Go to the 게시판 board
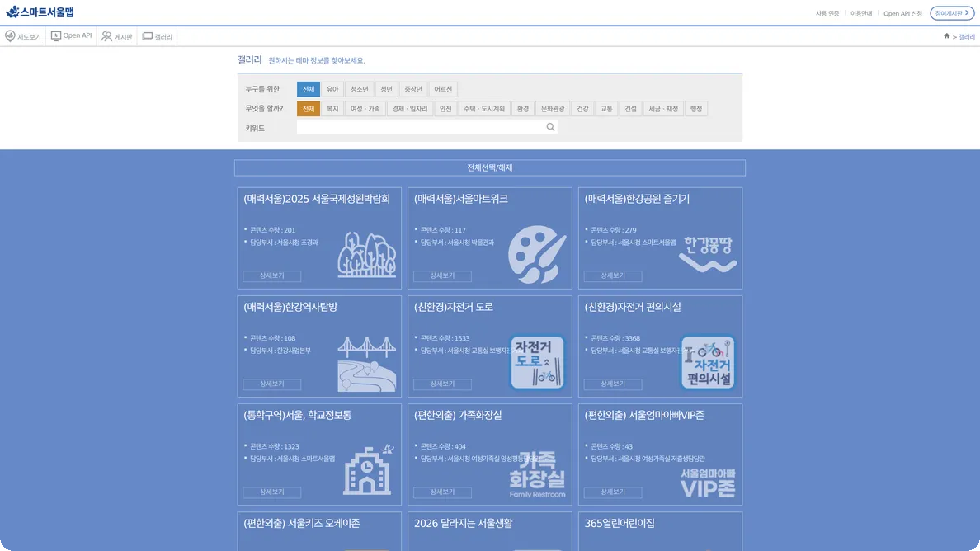980x551 pixels. click(117, 36)
